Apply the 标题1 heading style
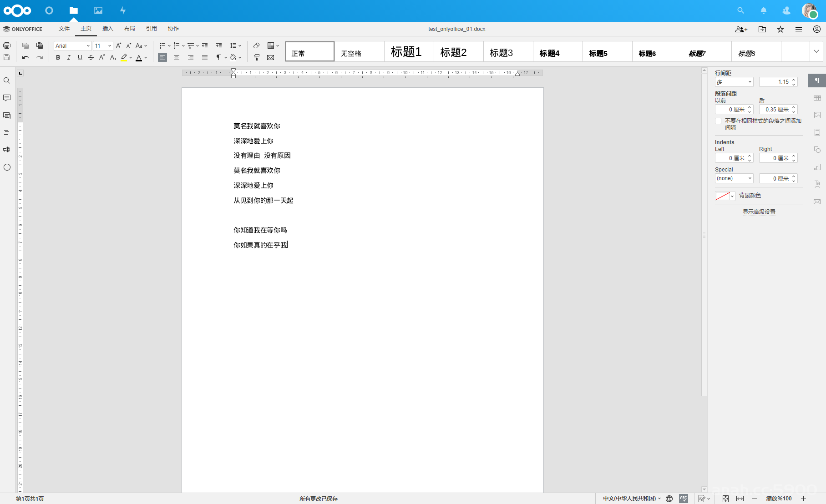 coord(409,51)
